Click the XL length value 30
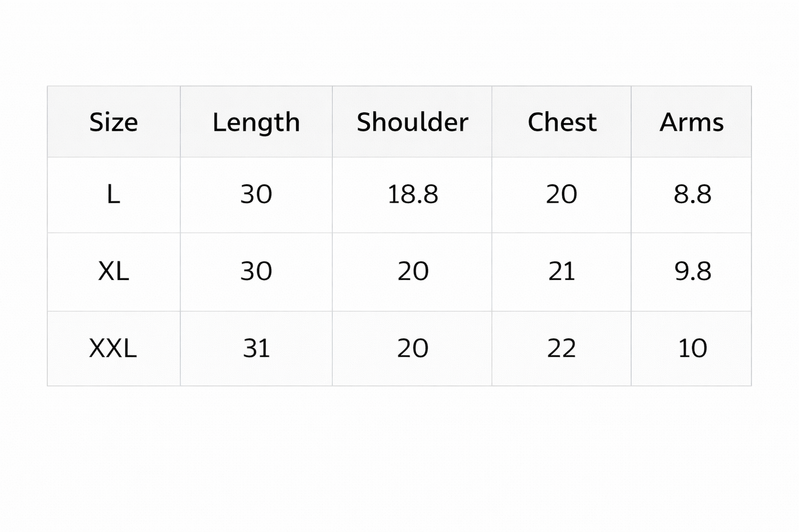Viewport: 799px width, 532px height. coord(256,271)
